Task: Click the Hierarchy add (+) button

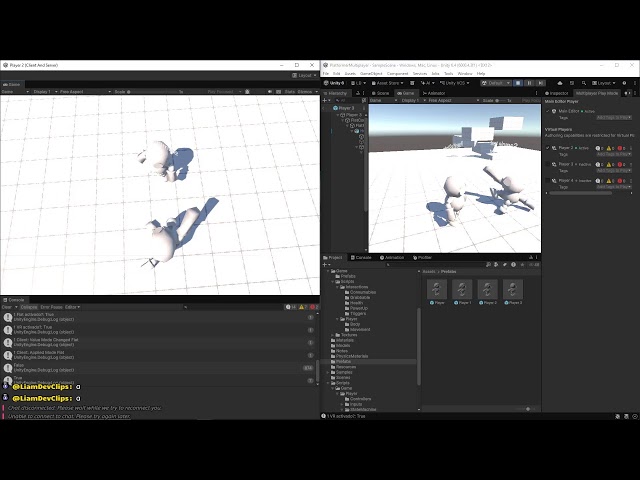Action: pyautogui.click(x=327, y=100)
